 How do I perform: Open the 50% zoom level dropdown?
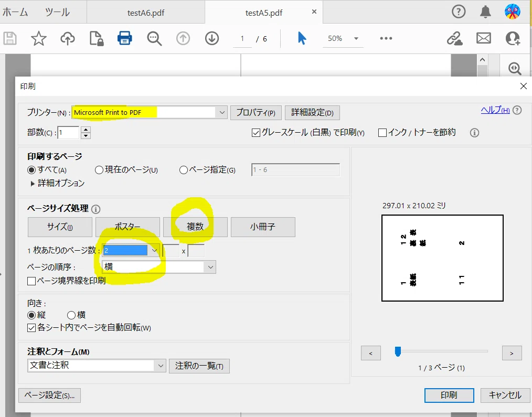click(x=356, y=38)
